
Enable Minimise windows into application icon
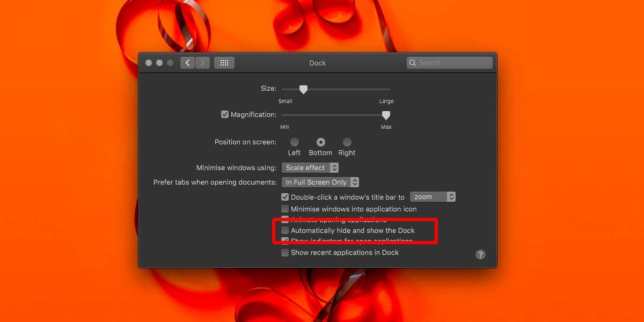[285, 209]
